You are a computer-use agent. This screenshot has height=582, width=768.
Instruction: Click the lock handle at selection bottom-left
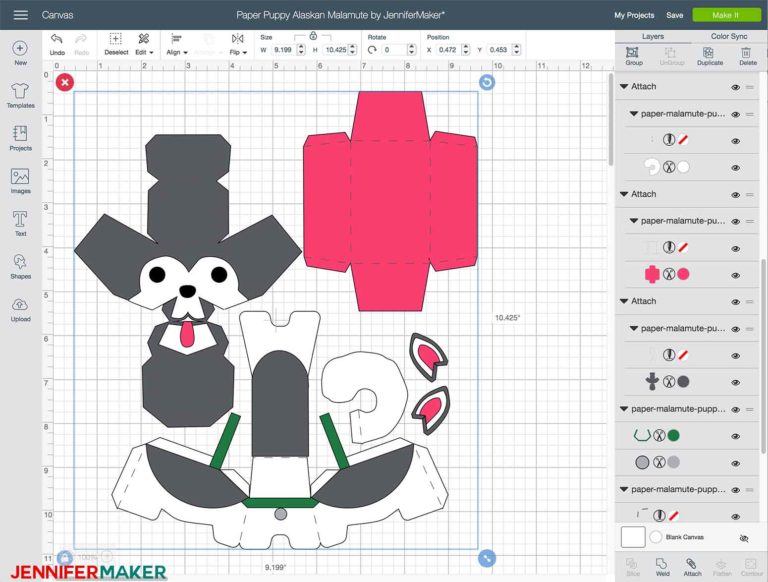[x=65, y=558]
